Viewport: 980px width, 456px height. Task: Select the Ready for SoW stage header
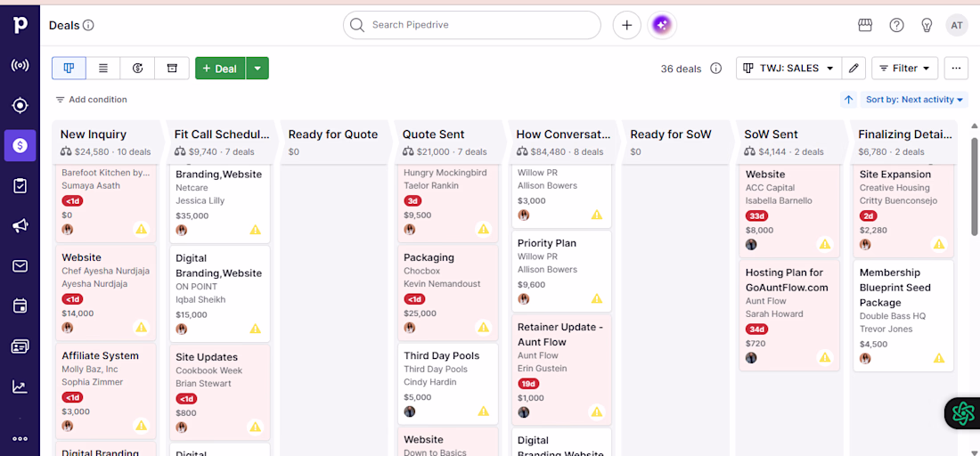pos(678,142)
